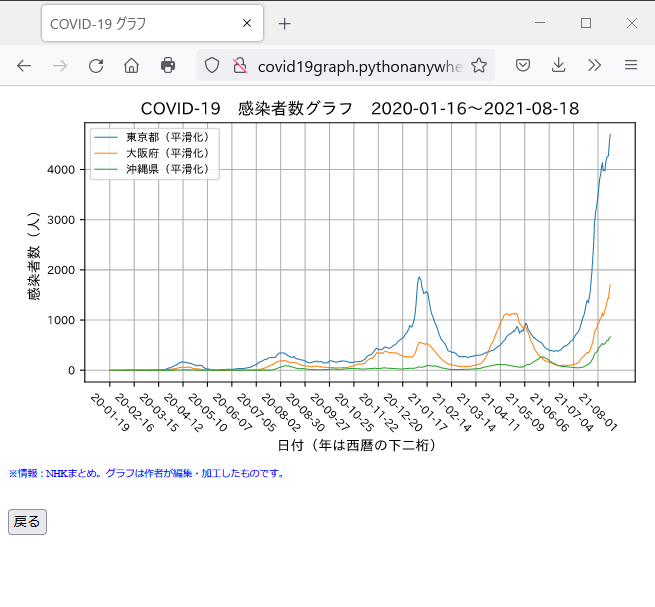Viewport: 655px width, 607px height.
Task: Save page to Pocket
Action: pyautogui.click(x=523, y=65)
